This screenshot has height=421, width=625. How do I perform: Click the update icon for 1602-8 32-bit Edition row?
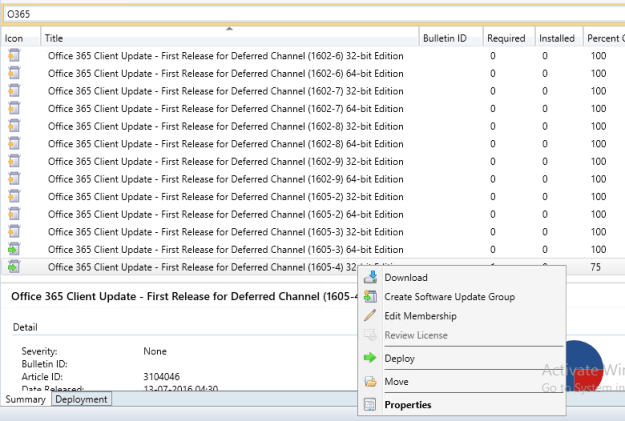tap(14, 126)
